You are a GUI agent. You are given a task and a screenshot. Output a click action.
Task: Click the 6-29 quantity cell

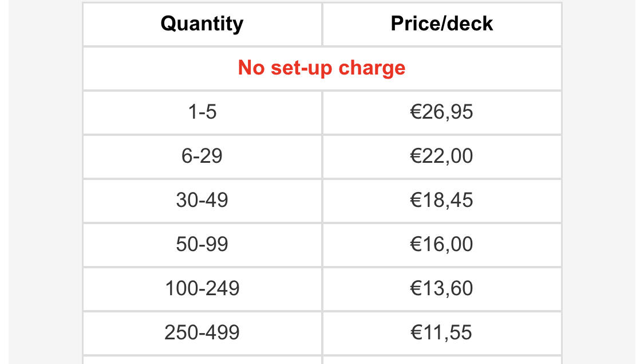[x=202, y=156]
